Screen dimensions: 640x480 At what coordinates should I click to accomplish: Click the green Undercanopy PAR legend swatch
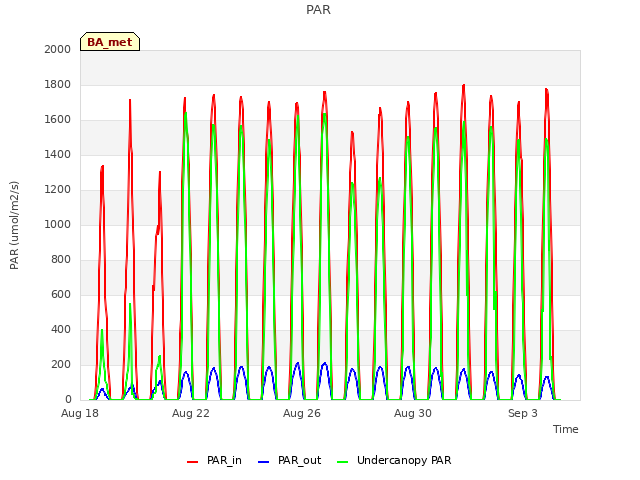(343, 462)
